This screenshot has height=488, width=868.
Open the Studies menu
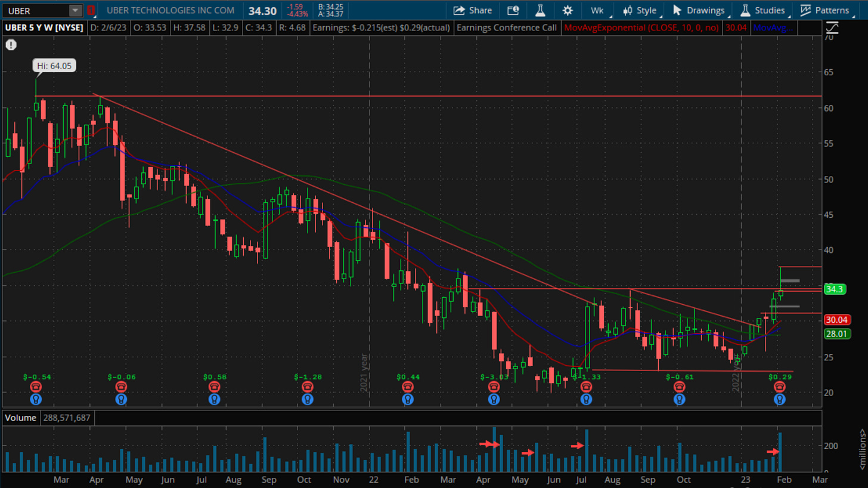(762, 10)
